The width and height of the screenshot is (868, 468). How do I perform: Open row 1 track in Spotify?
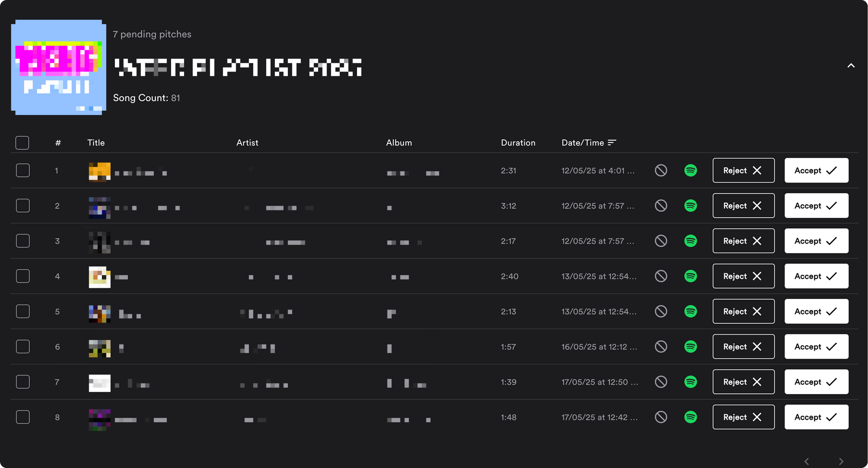pos(690,170)
